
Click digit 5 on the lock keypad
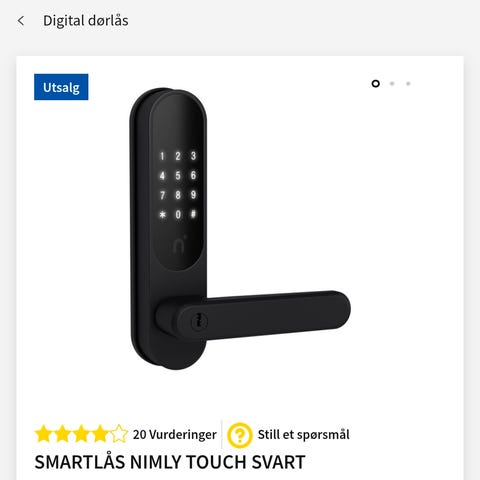[178, 175]
